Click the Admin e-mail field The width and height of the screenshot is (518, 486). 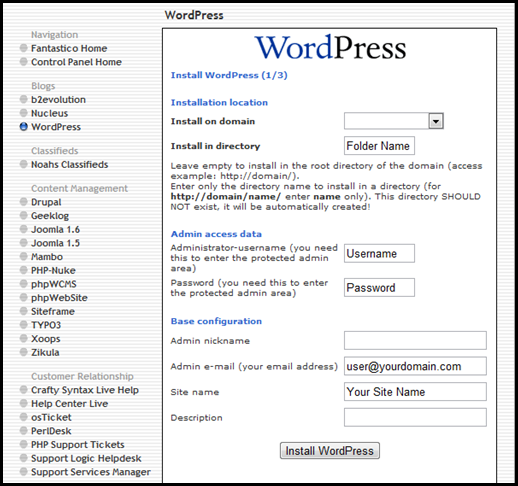(415, 366)
